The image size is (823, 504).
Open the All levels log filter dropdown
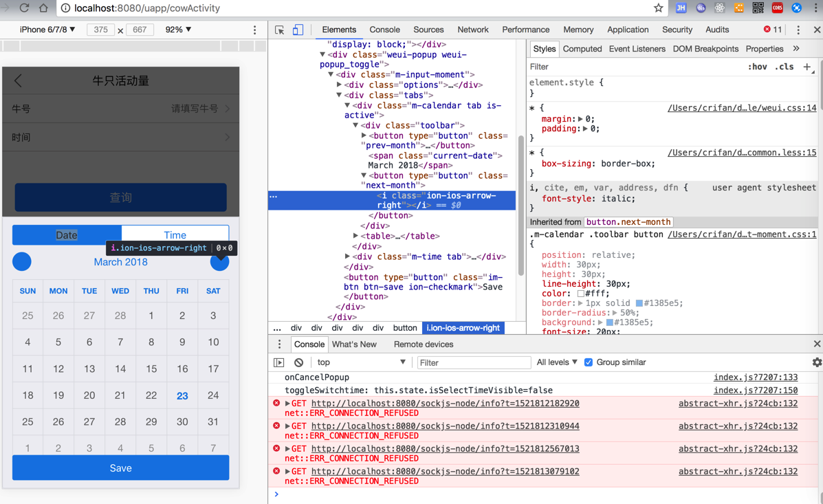coord(556,362)
